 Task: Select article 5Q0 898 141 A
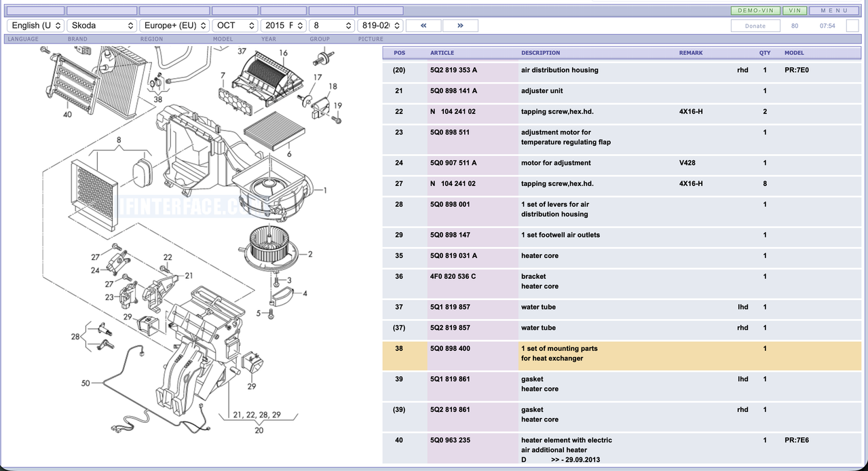453,91
